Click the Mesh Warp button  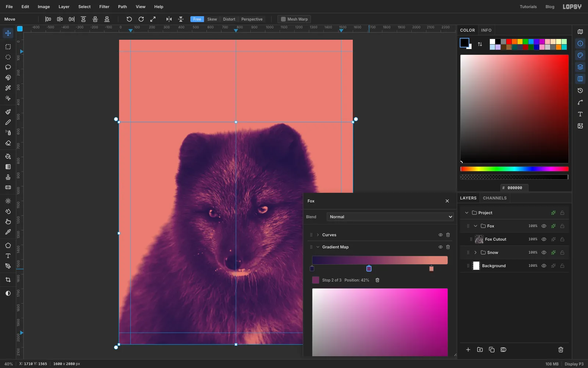(x=294, y=19)
